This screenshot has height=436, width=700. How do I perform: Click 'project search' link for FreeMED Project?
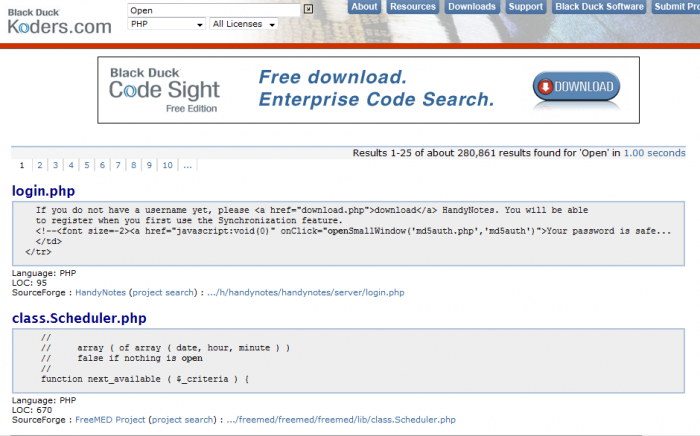183,420
